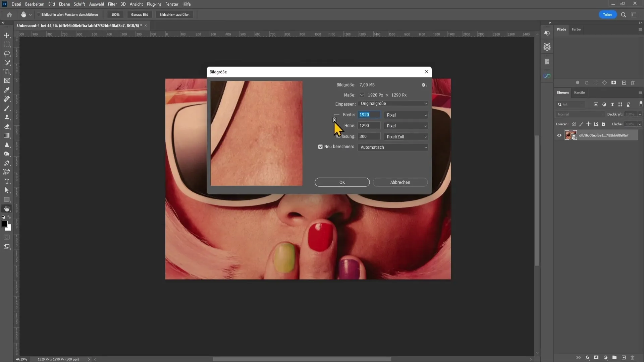The width and height of the screenshot is (644, 362).
Task: Select the Pen tool
Action: 7,163
